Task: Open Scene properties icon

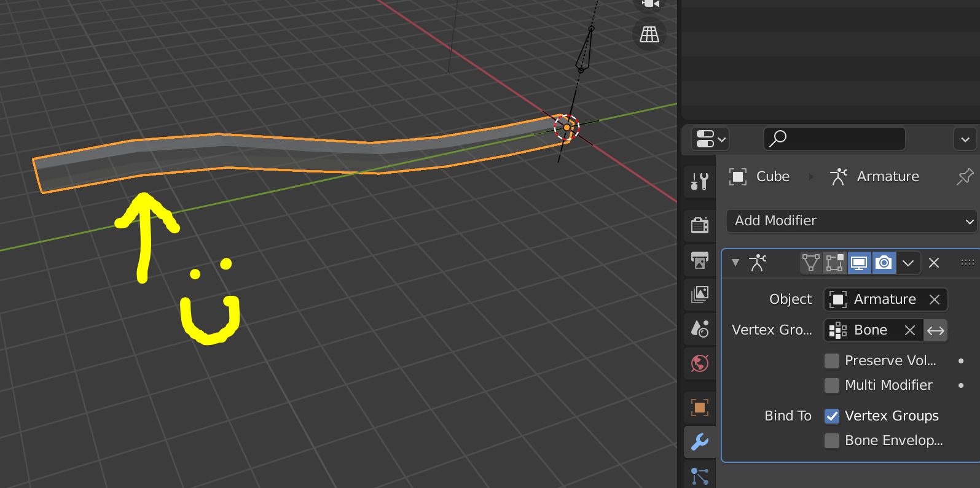Action: (699, 329)
